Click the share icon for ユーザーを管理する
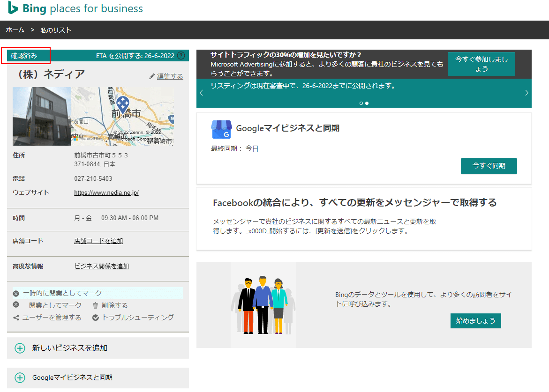549x392 pixels. click(16, 318)
